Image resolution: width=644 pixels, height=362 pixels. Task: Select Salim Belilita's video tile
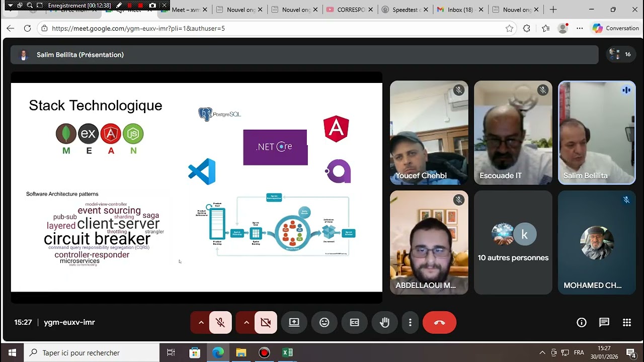click(597, 133)
